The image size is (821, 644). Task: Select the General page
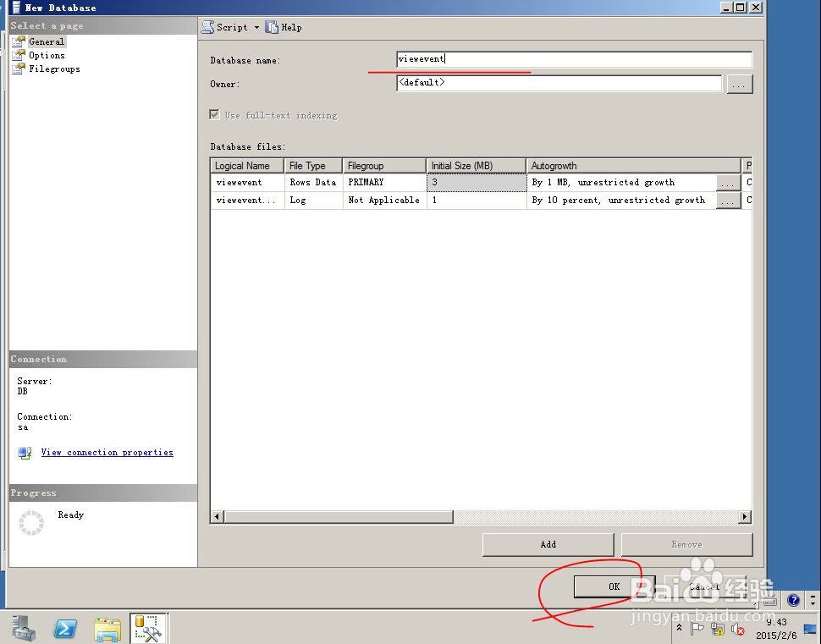[x=47, y=41]
